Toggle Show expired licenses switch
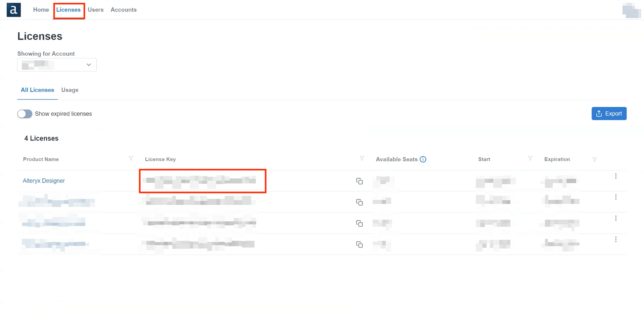This screenshot has height=328, width=644. (x=25, y=114)
